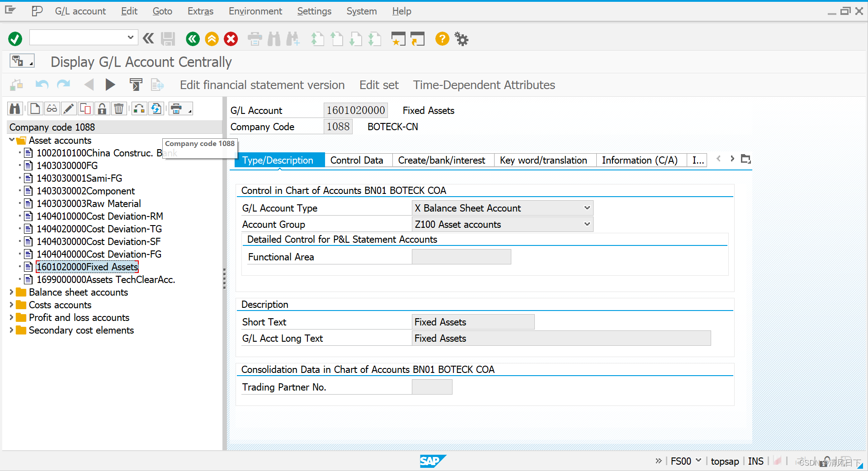This screenshot has width=868, height=471.
Task: Open the Environment menu
Action: [x=255, y=11]
